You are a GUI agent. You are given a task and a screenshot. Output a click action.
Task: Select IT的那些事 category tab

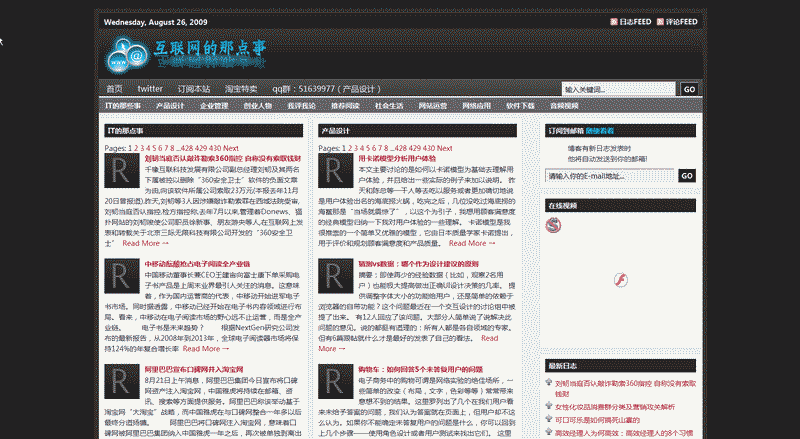pyautogui.click(x=123, y=106)
